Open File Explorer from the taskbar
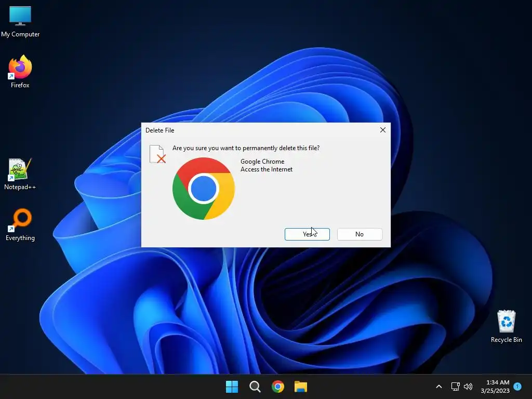 click(x=301, y=387)
